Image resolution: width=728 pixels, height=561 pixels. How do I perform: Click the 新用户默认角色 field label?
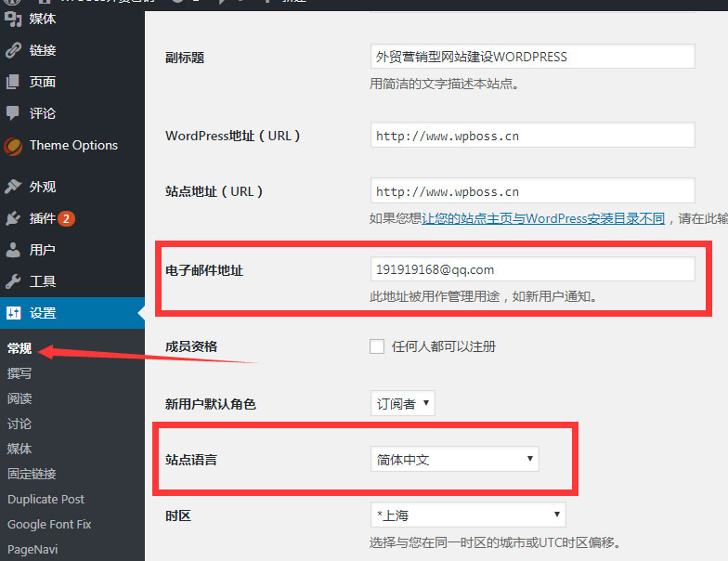click(210, 404)
